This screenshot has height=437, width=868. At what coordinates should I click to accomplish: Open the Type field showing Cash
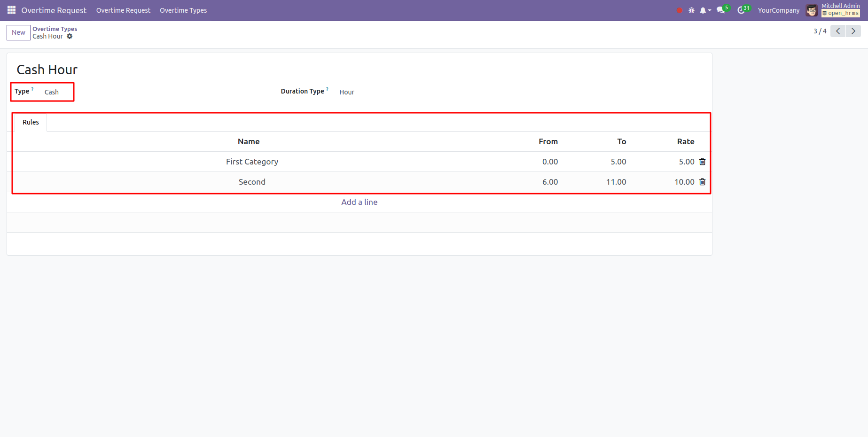(x=52, y=92)
